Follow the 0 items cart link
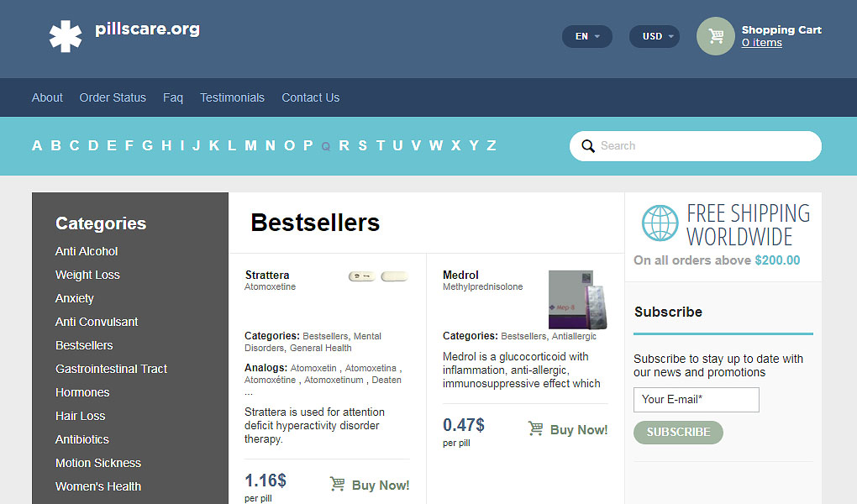This screenshot has width=857, height=504. click(x=761, y=43)
